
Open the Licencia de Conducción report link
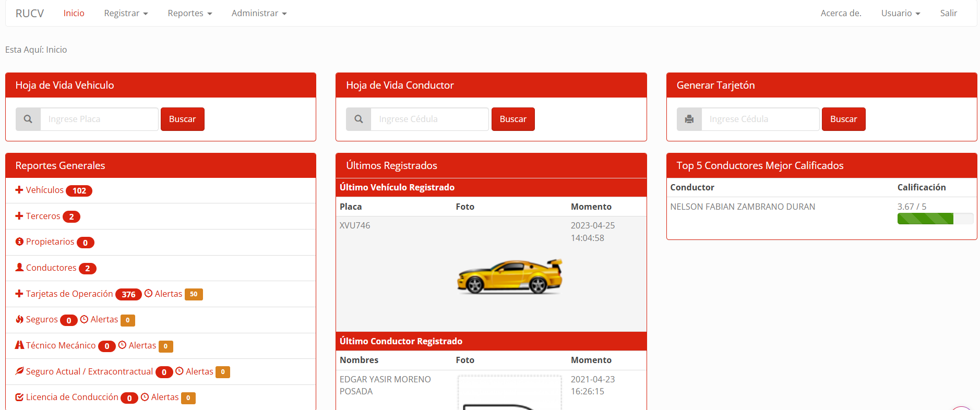click(72, 397)
